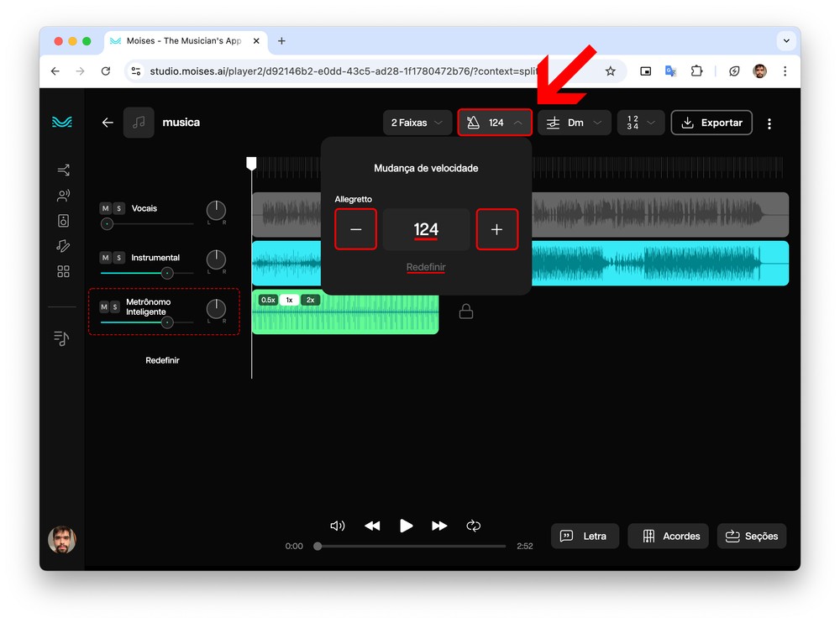Open the voice studio icon in the sidebar
Image resolution: width=840 pixels, height=623 pixels.
pos(63,196)
